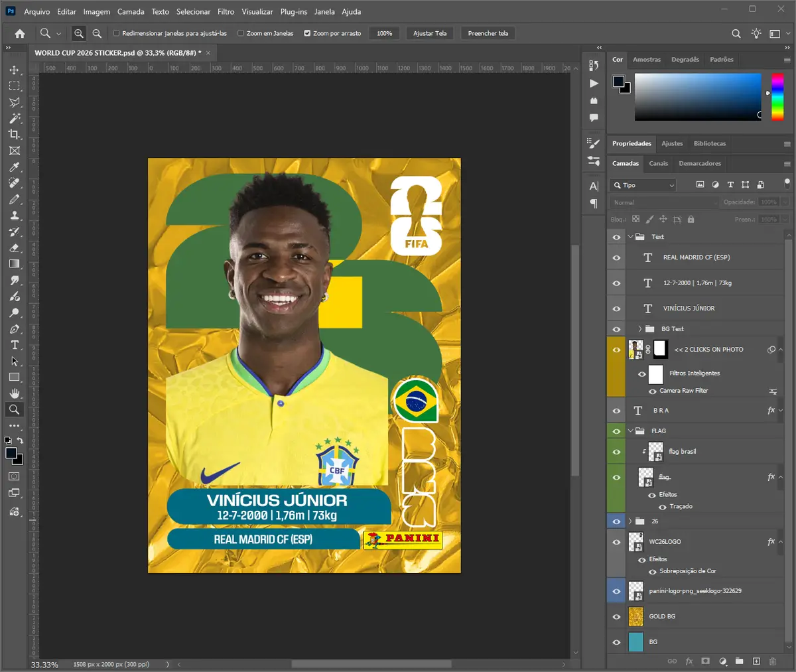The width and height of the screenshot is (796, 672).
Task: Select the History Brush tool
Action: pyautogui.click(x=14, y=232)
